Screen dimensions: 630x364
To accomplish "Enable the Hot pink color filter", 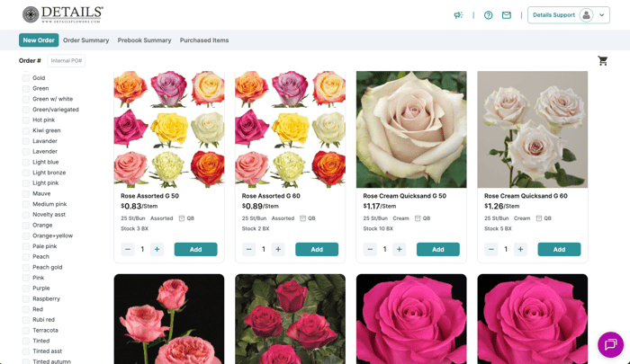I will coord(26,120).
